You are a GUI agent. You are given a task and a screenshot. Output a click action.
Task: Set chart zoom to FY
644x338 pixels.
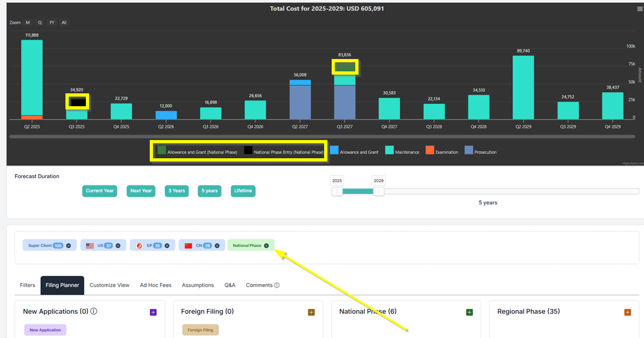tap(52, 23)
